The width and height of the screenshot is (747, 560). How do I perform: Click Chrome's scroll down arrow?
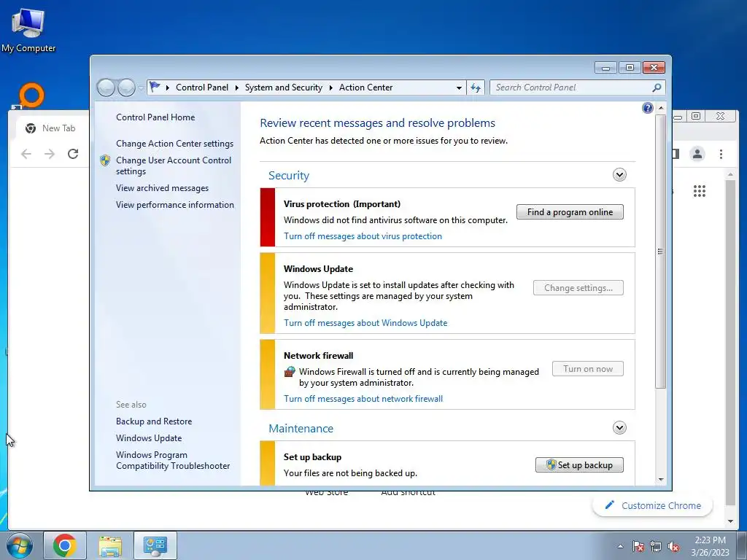730,521
